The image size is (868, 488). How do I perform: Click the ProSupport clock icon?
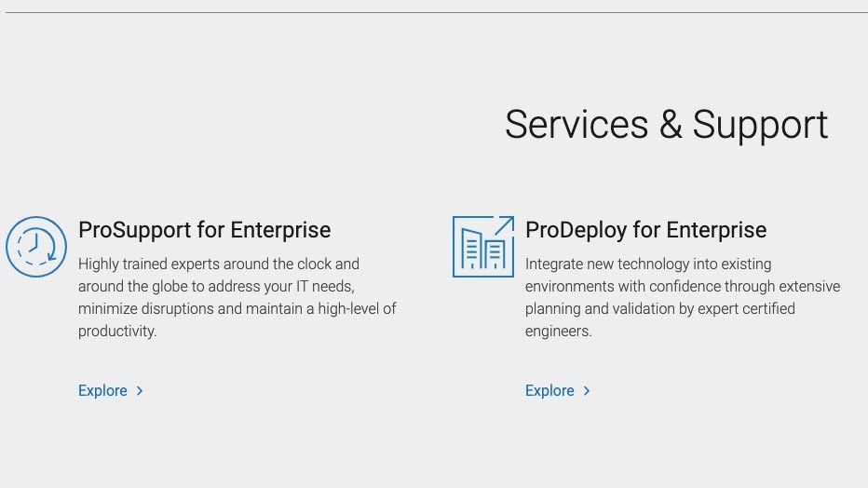(36, 247)
